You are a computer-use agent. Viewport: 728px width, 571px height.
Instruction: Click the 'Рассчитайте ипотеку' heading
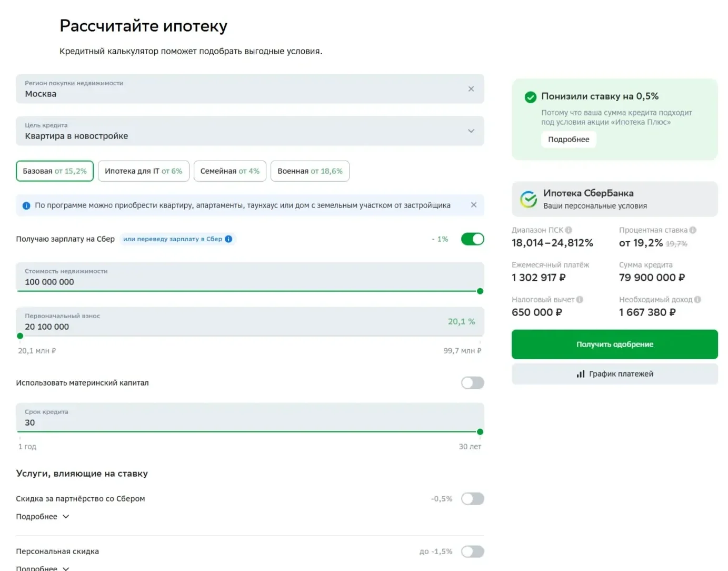click(144, 26)
